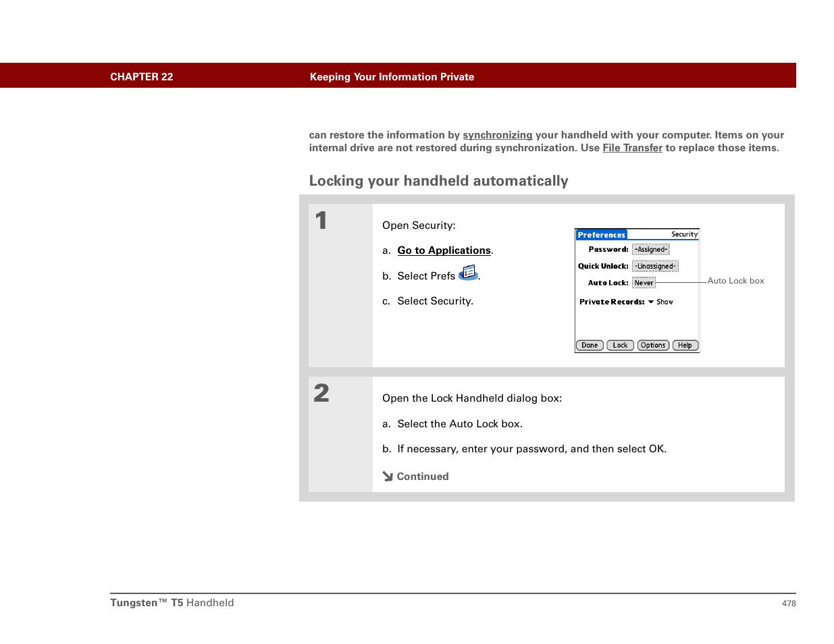Click the 'Preferences' title tab
Image resolution: width=834 pixels, height=644 pixels.
[601, 235]
